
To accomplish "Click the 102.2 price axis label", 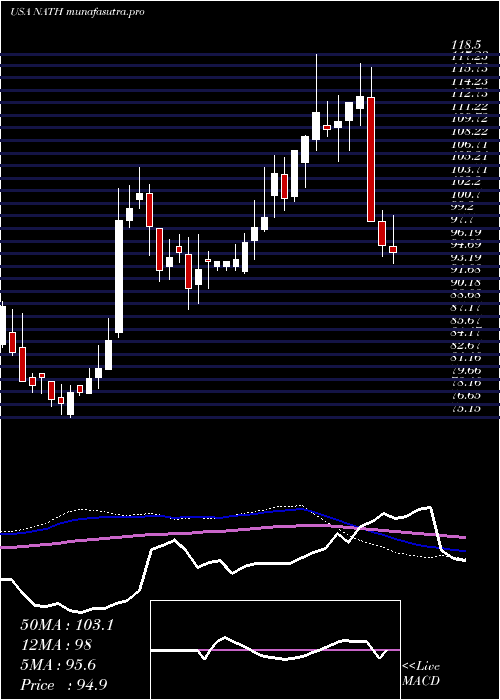I will pos(466,182).
